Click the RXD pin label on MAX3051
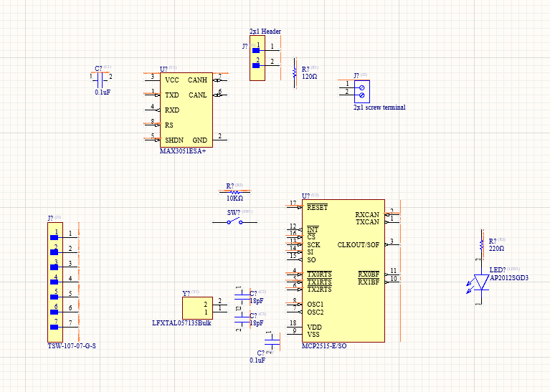This screenshot has width=550, height=392. point(172,110)
